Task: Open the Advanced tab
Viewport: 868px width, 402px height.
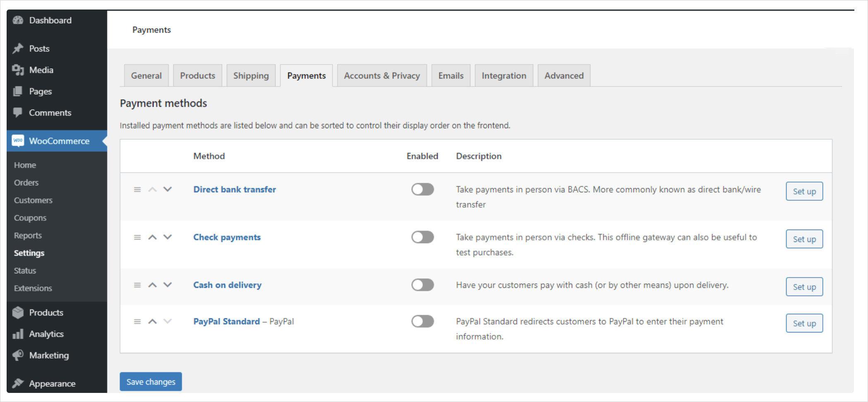Action: click(x=564, y=76)
